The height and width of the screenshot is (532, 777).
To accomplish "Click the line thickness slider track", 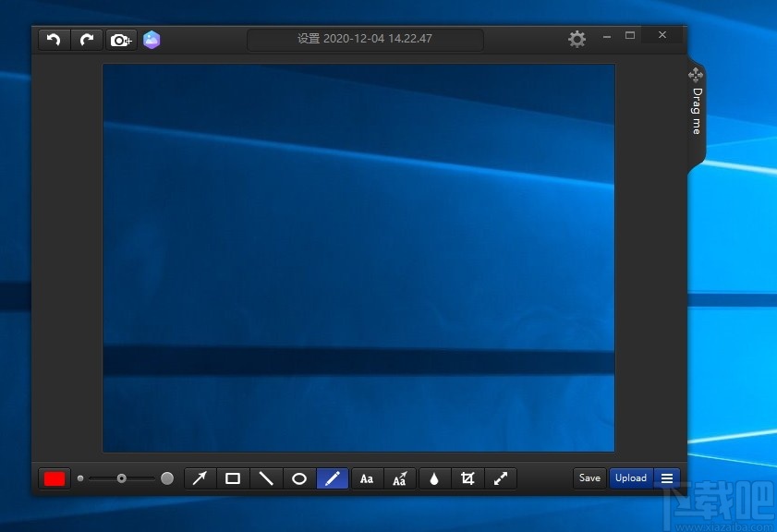I will click(137, 478).
